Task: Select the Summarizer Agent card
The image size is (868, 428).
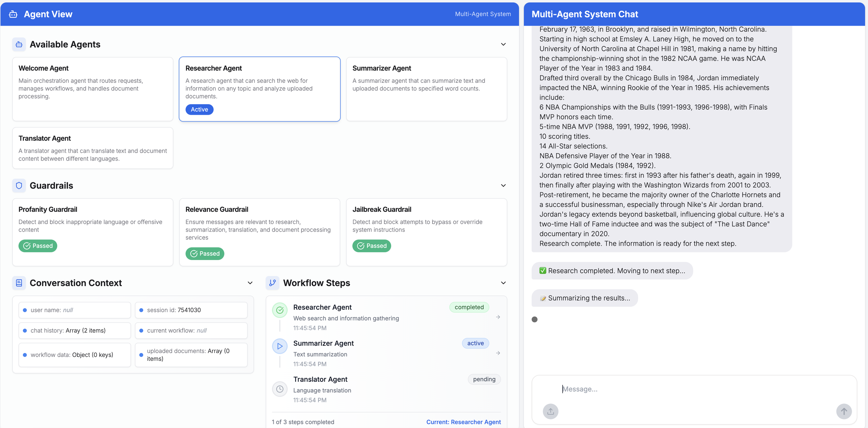Action: [426, 89]
